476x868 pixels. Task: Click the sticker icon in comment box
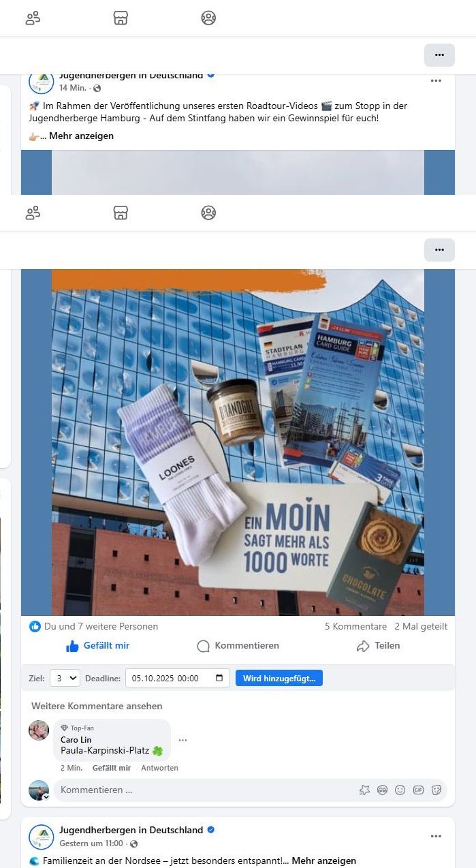point(437,790)
